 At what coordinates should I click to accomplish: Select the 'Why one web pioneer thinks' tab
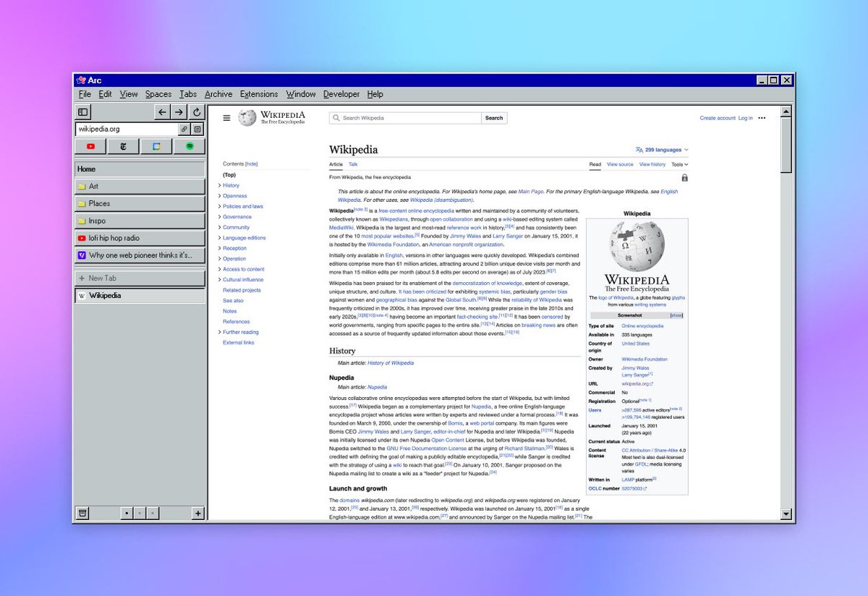(x=140, y=255)
